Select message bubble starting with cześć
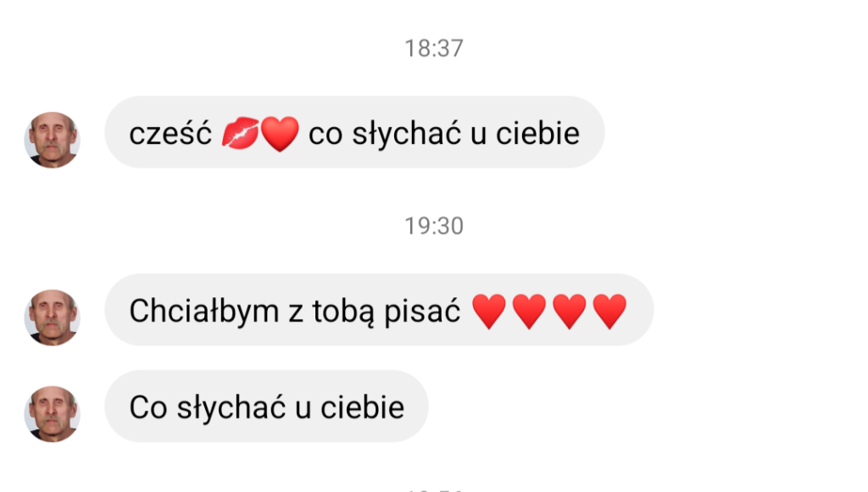The image size is (868, 492). click(354, 132)
